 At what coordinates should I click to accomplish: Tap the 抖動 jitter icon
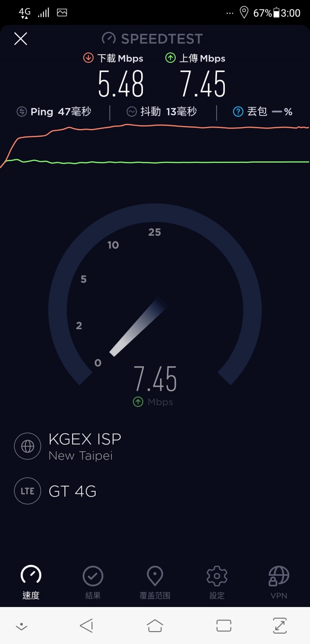click(x=132, y=112)
